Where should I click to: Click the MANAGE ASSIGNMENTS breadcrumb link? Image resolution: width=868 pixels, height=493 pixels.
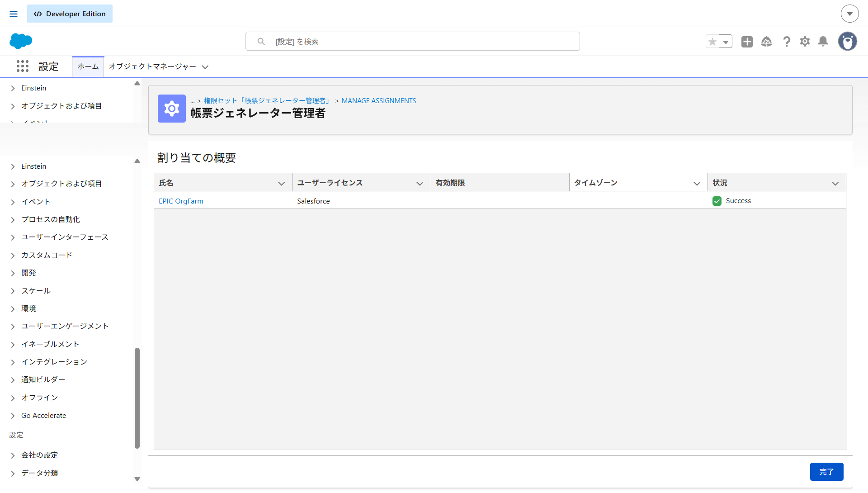(x=379, y=100)
